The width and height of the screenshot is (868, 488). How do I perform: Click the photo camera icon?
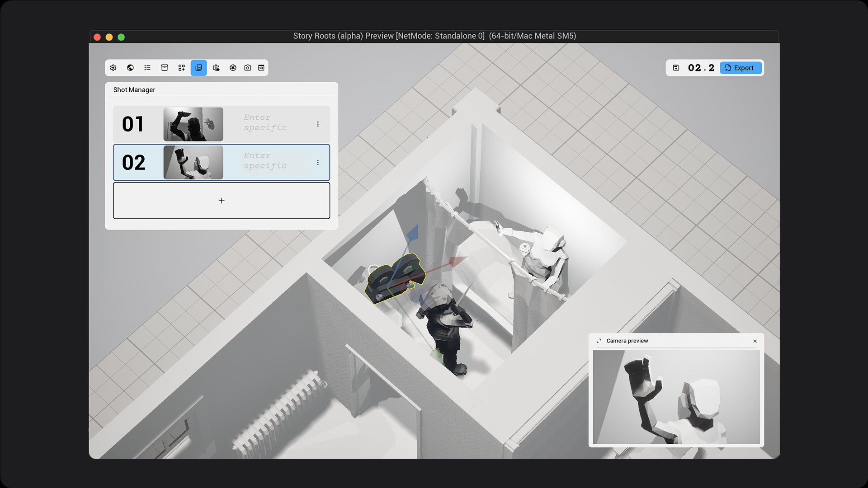[248, 68]
